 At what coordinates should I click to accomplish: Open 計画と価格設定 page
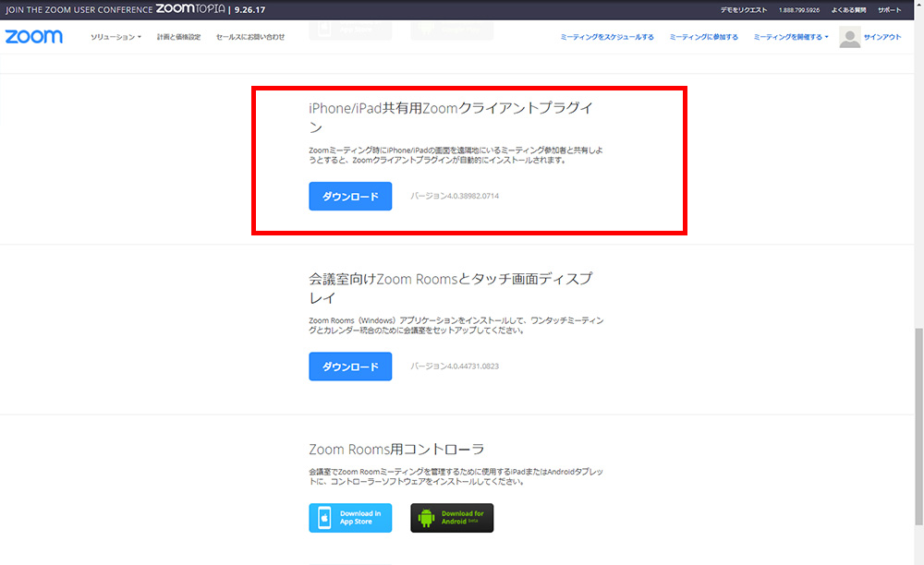pos(178,37)
